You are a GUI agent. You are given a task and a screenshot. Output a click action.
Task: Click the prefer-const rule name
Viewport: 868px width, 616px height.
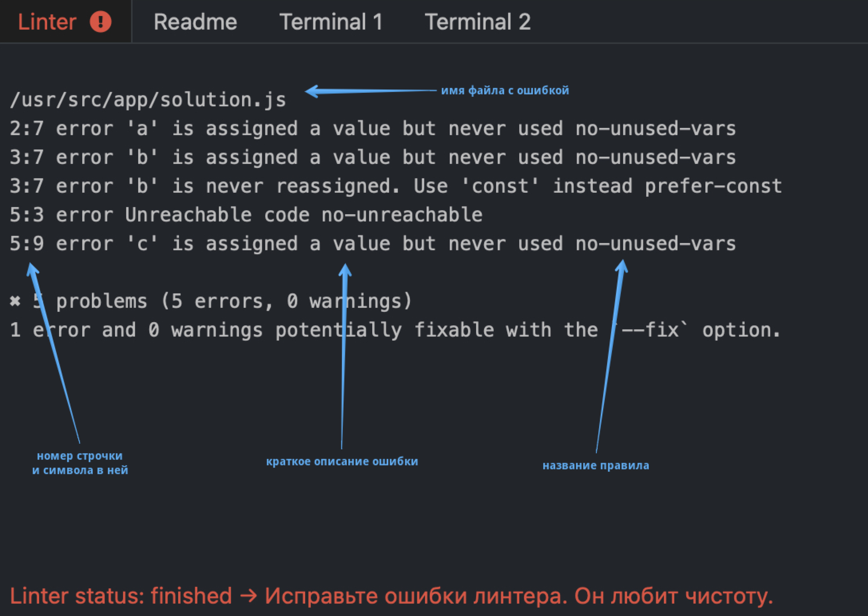713,186
